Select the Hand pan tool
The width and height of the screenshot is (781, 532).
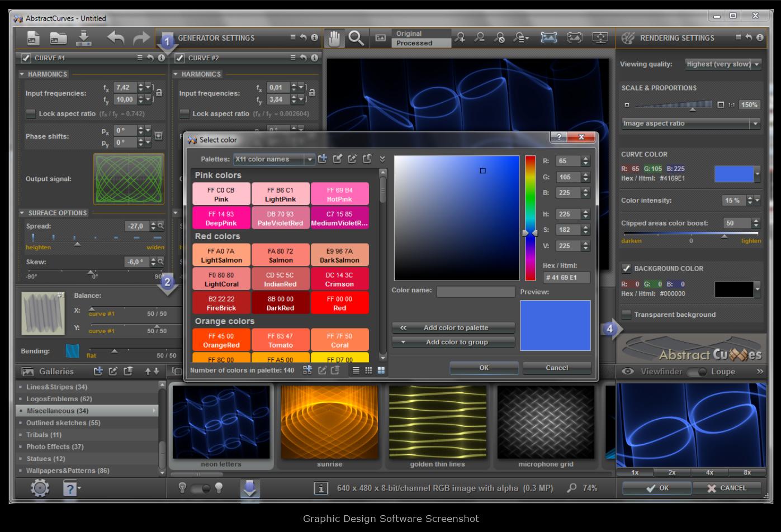click(x=334, y=38)
